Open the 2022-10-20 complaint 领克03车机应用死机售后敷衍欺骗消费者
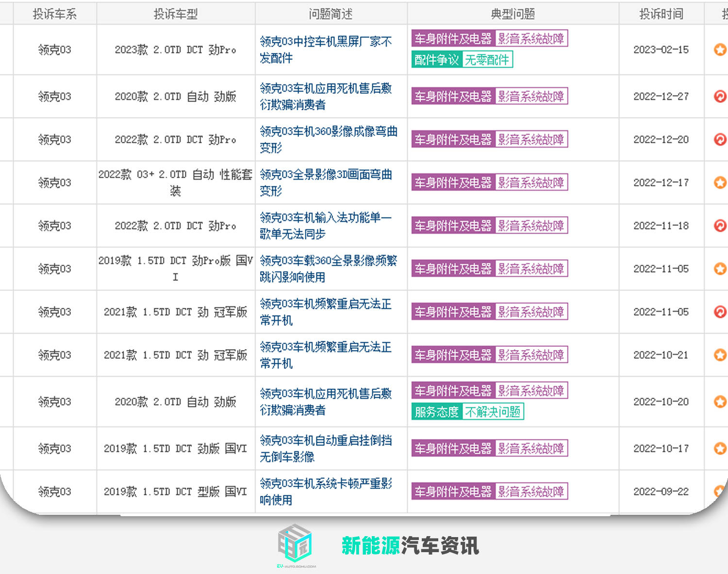 326,402
